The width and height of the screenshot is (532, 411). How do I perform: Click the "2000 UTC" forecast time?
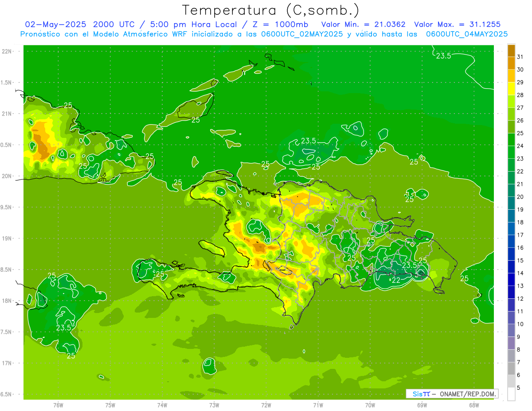113,24
